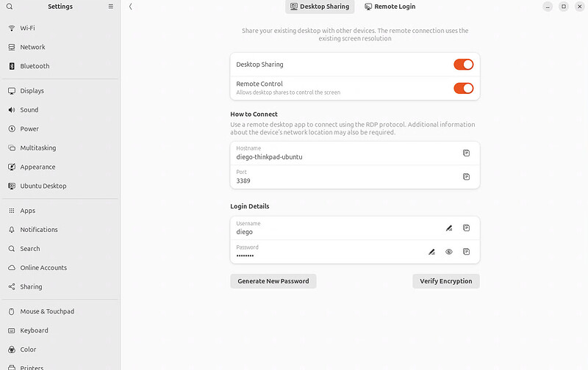Switch to the Remote Login tab
The width and height of the screenshot is (588, 370).
click(390, 7)
